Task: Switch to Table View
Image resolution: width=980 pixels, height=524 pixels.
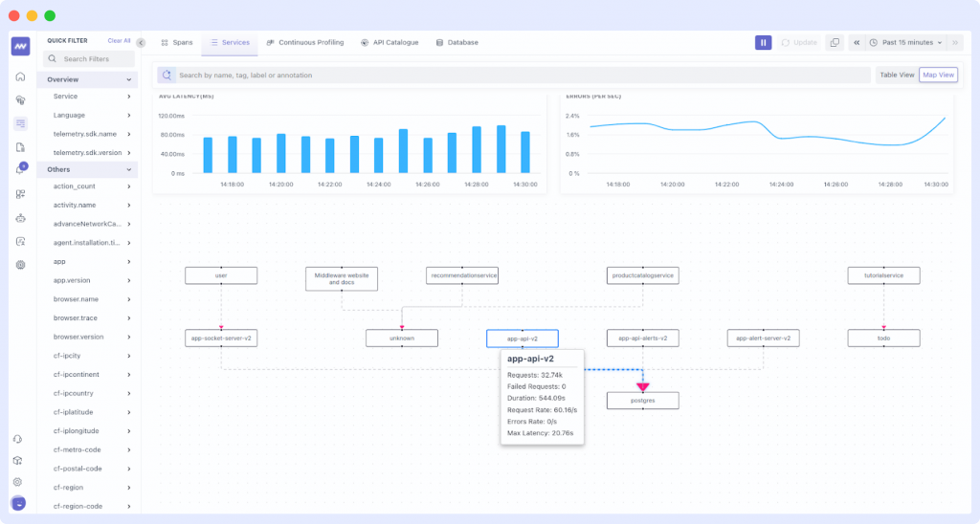Action: pos(897,75)
